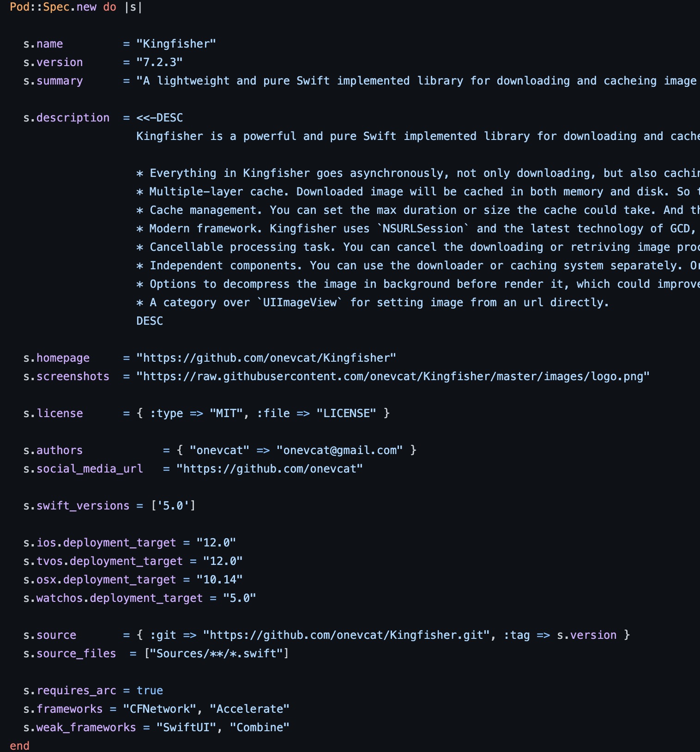Click the version string "7.2.3"

tap(159, 62)
